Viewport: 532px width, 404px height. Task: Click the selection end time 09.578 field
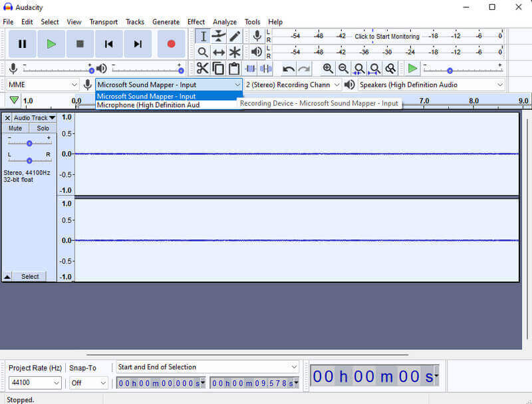pos(254,383)
